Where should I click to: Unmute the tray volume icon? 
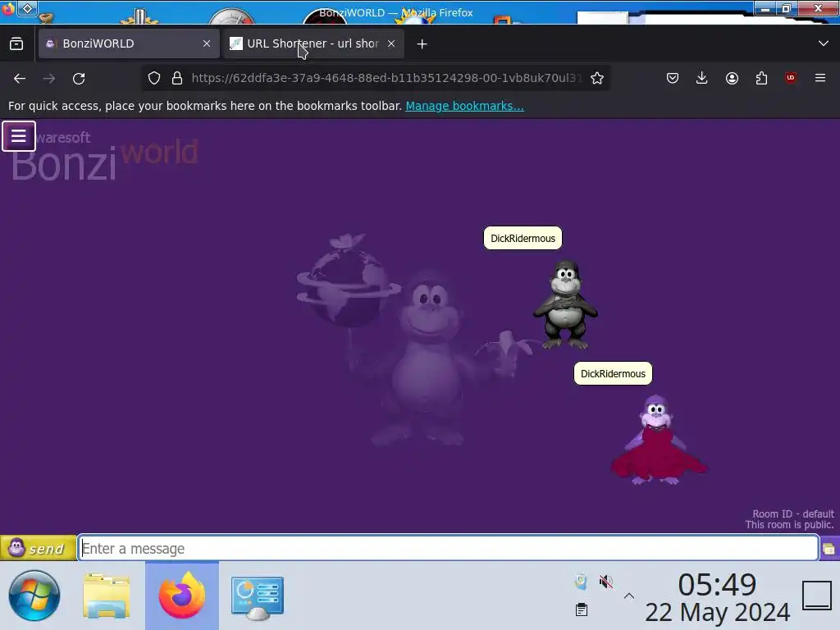[606, 582]
